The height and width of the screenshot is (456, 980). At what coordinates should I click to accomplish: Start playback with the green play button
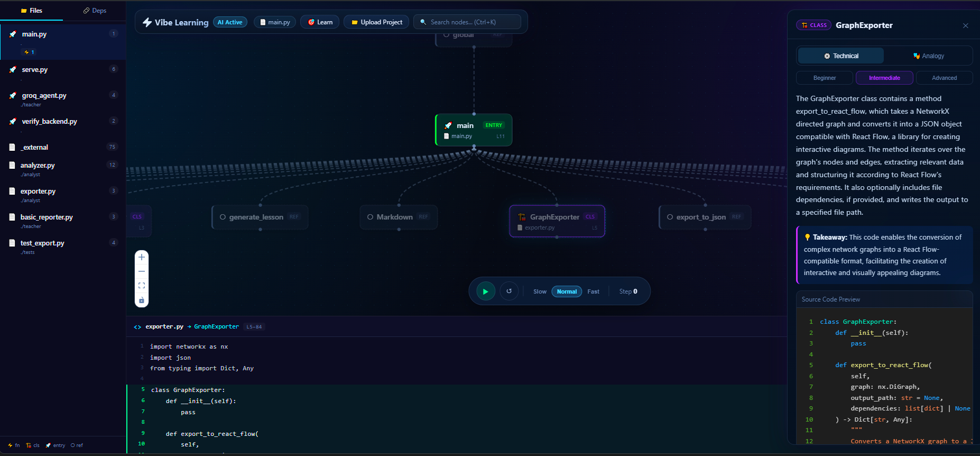click(x=486, y=291)
